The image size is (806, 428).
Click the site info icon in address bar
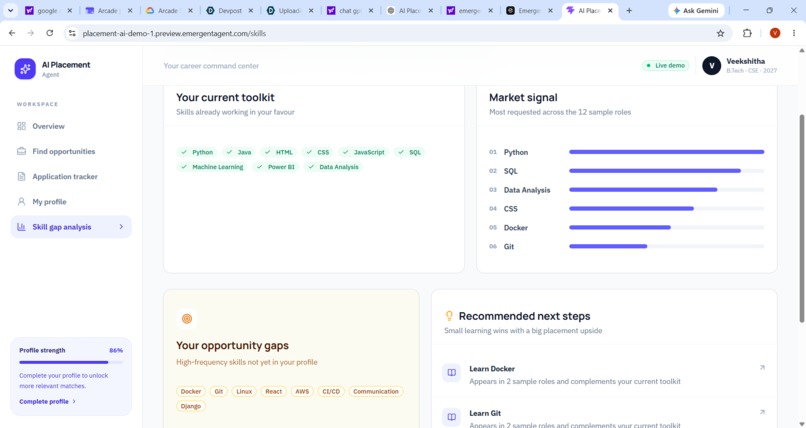click(72, 33)
